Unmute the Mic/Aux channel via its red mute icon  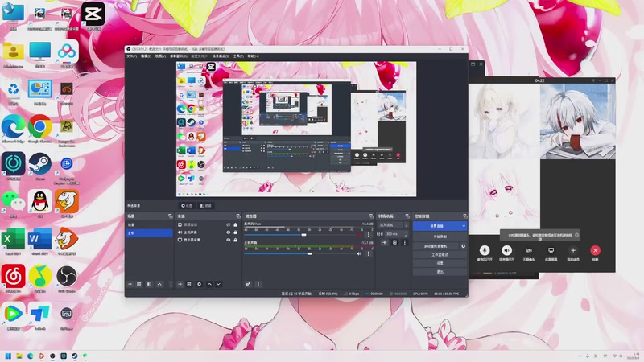click(x=359, y=235)
